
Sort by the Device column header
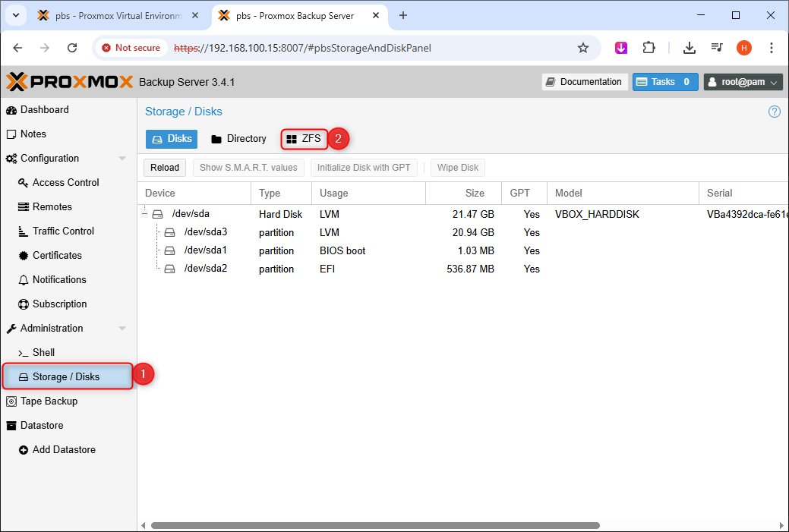[x=194, y=193]
